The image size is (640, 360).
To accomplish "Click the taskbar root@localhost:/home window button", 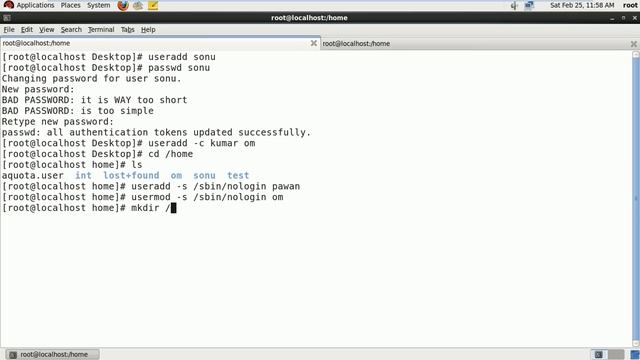I will click(53, 354).
